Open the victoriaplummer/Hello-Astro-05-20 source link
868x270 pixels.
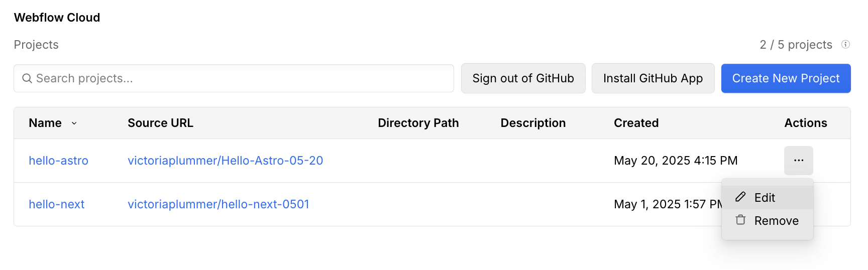[x=225, y=161]
